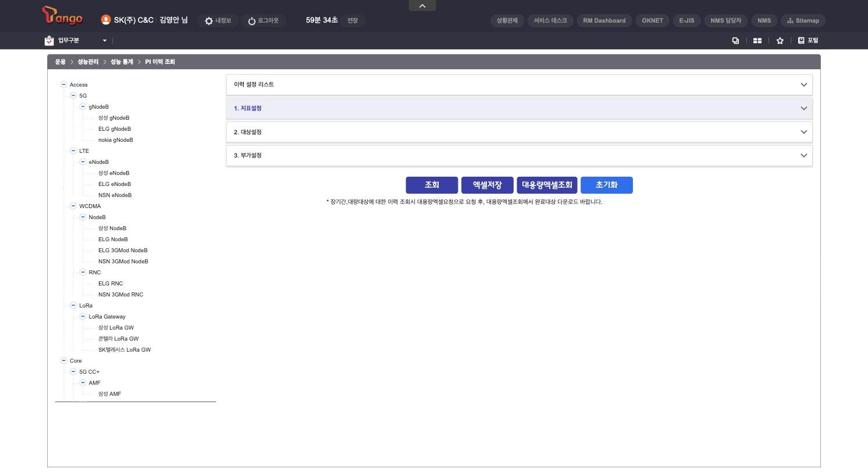868x472 pixels.
Task: Expand the 이력 설정 리스트 panel chevron
Action: coord(804,85)
